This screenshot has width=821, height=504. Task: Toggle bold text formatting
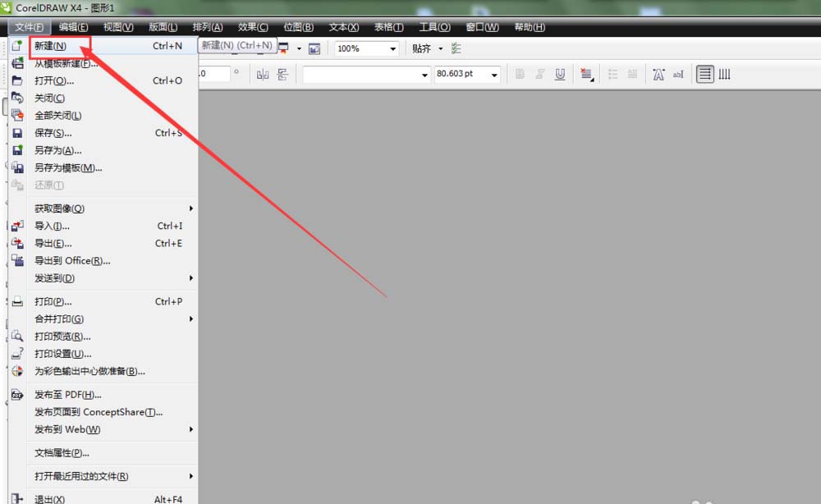point(520,75)
